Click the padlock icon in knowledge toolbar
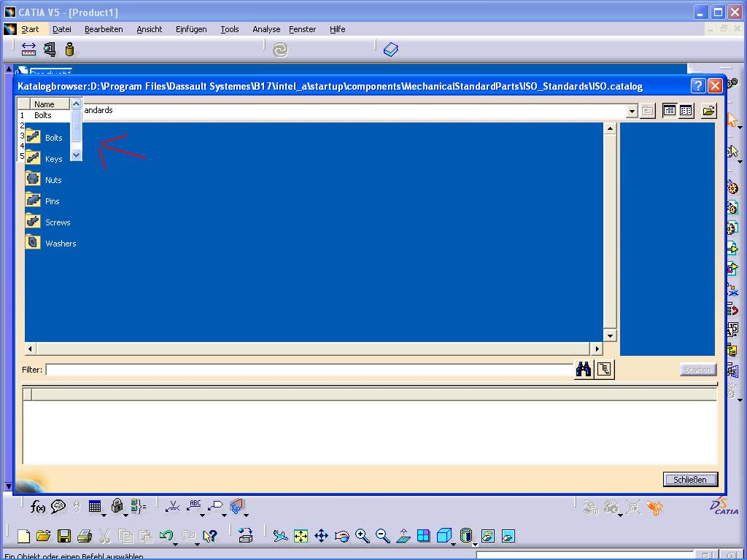 117,506
